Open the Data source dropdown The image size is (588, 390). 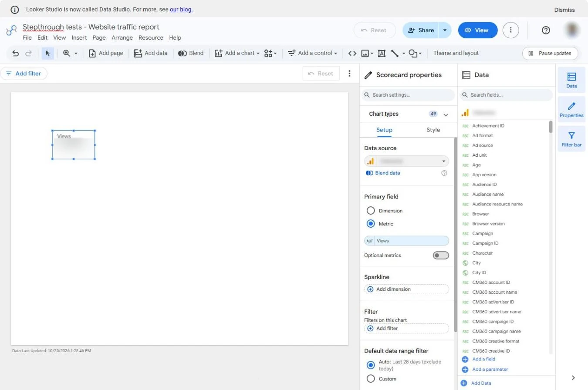406,161
